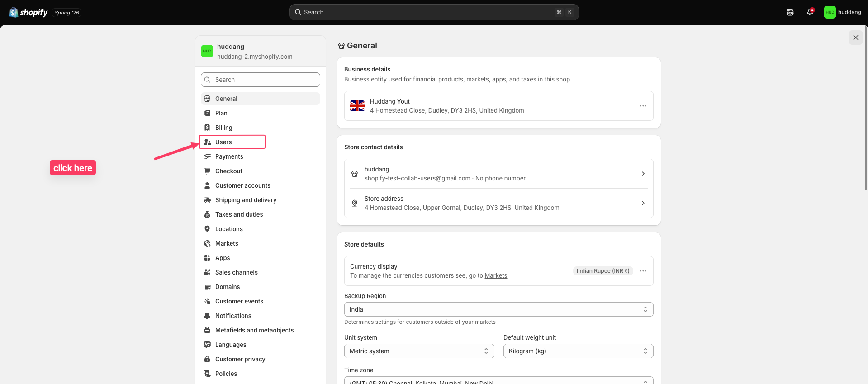The image size is (868, 384).
Task: Click the Markets link in currency text
Action: tap(496, 275)
